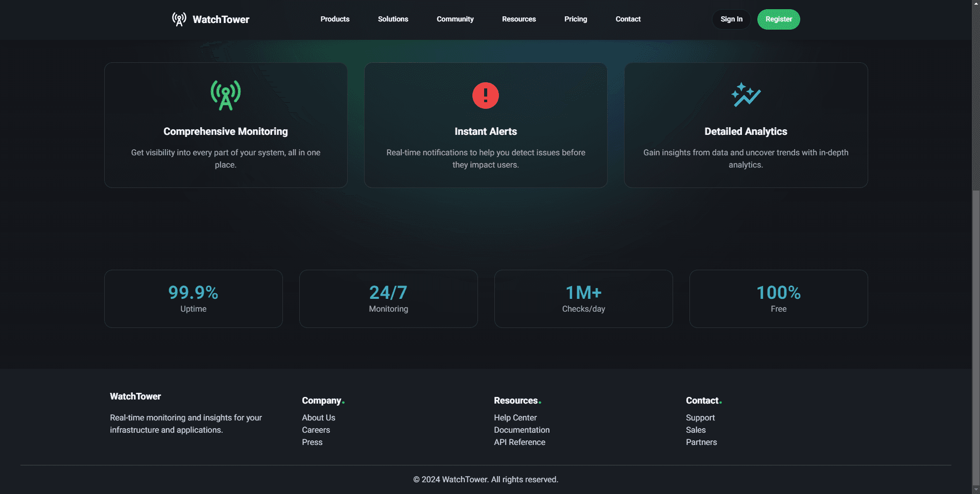Screen dimensions: 980x494
Task: Click the green broadcast tower monitoring icon
Action: pyautogui.click(x=225, y=96)
